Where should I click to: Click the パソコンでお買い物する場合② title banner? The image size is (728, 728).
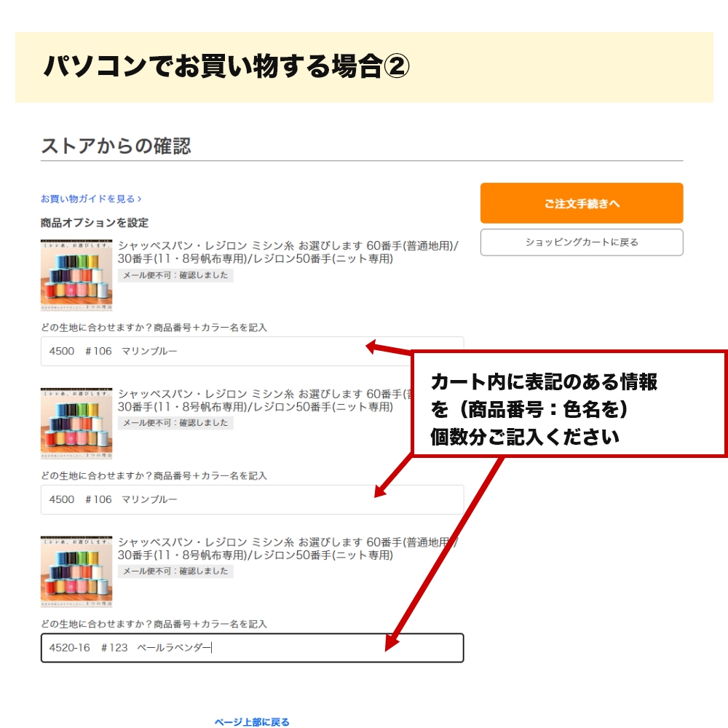click(364, 67)
